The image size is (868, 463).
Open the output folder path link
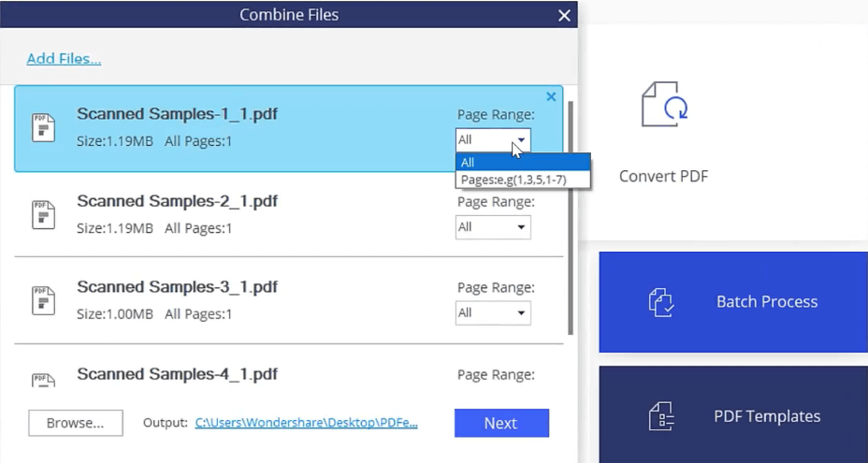point(306,423)
